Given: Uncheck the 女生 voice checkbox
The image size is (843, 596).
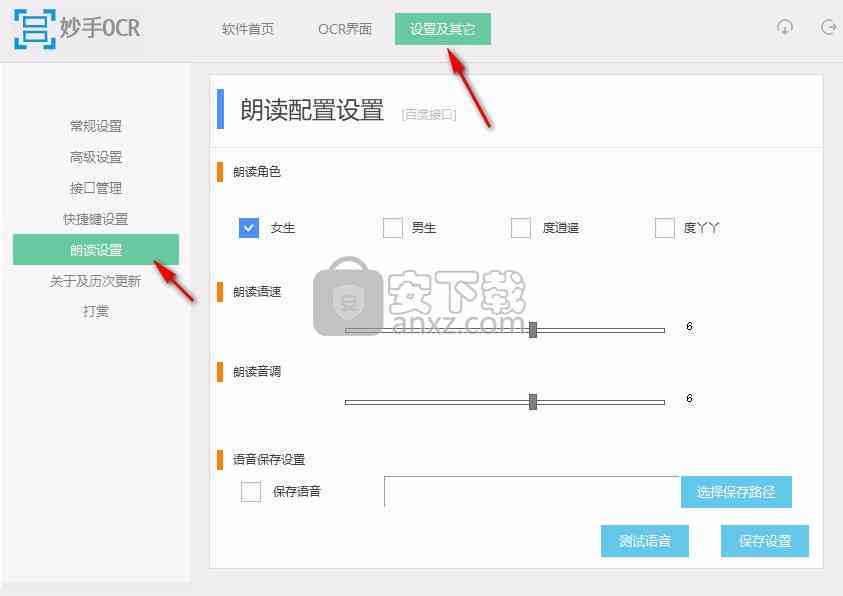Looking at the screenshot, I should click(x=249, y=228).
